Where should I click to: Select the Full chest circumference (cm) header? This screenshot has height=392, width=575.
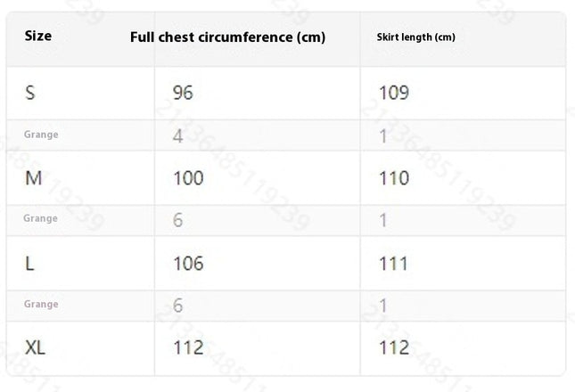(227, 37)
